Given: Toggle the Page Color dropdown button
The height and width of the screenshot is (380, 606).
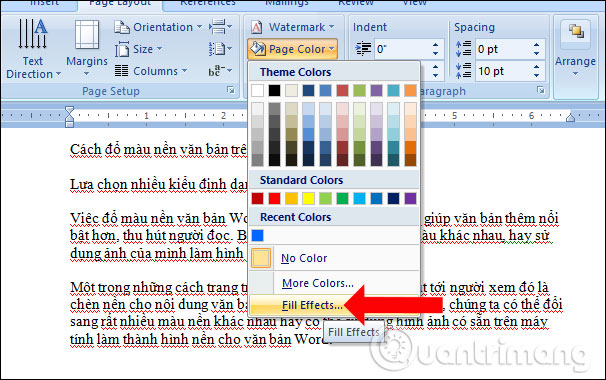Looking at the screenshot, I should point(293,49).
